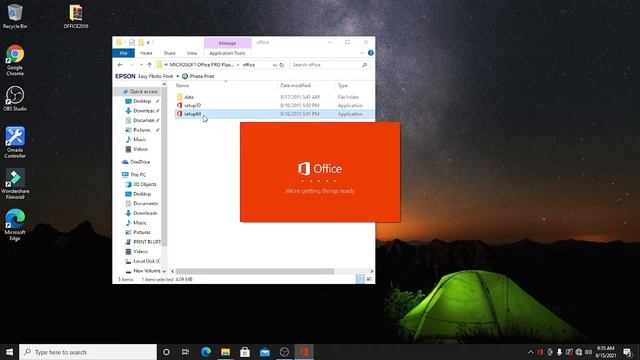Expand the address bar history dropdown
The height and width of the screenshot is (360, 640).
coord(274,65)
